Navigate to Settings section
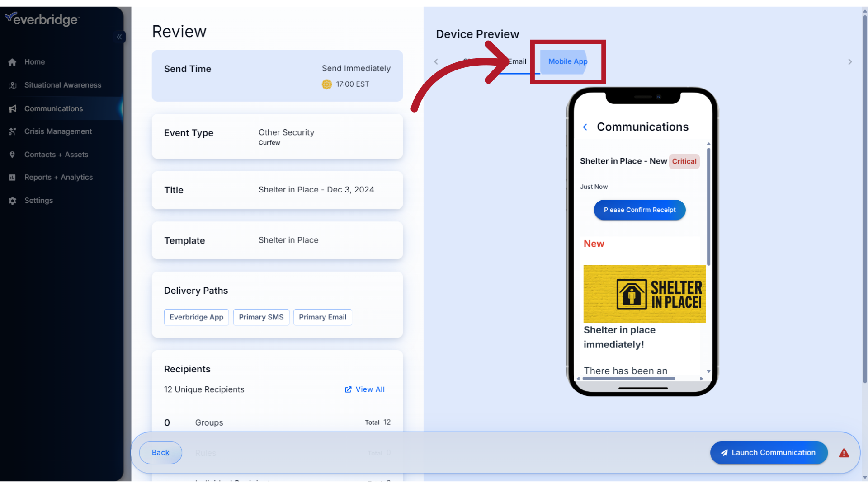The height and width of the screenshot is (488, 868). click(38, 200)
